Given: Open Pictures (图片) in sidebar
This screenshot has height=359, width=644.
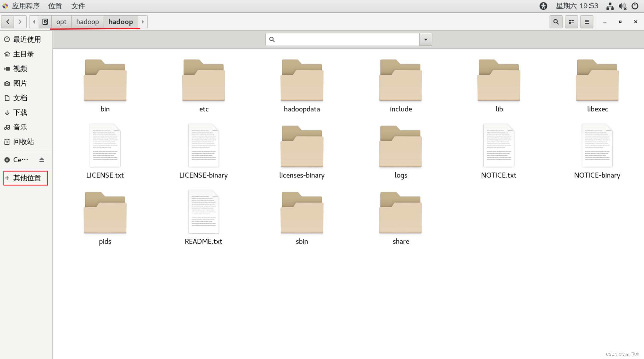Looking at the screenshot, I should (26, 83).
